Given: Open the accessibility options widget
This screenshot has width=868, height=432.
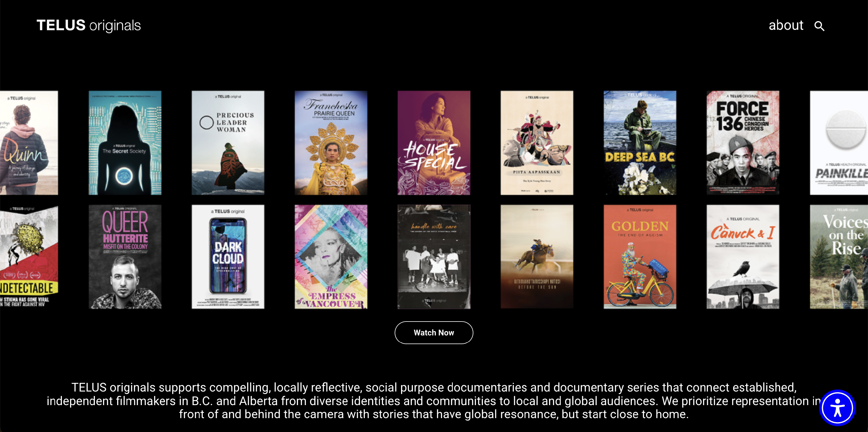Looking at the screenshot, I should [837, 408].
